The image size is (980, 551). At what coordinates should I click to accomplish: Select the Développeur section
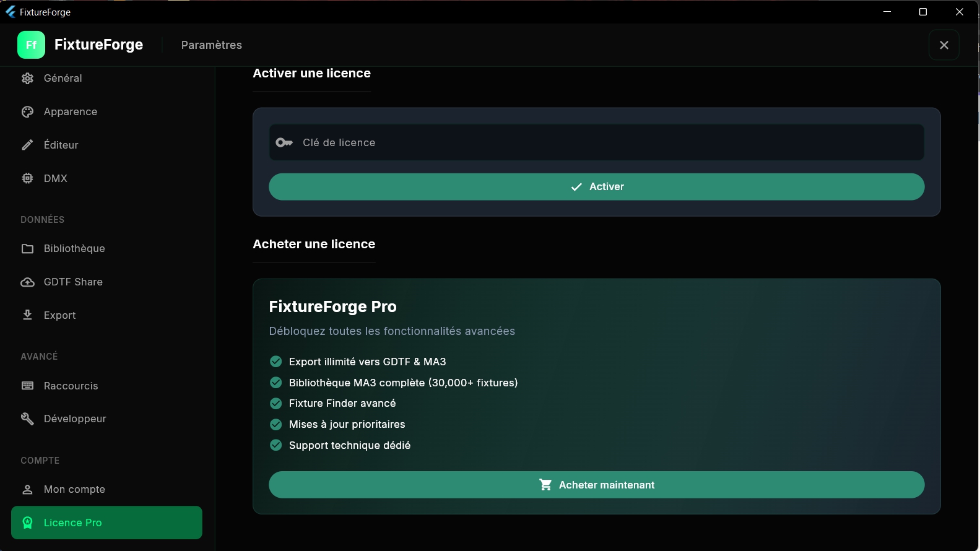tap(106, 419)
